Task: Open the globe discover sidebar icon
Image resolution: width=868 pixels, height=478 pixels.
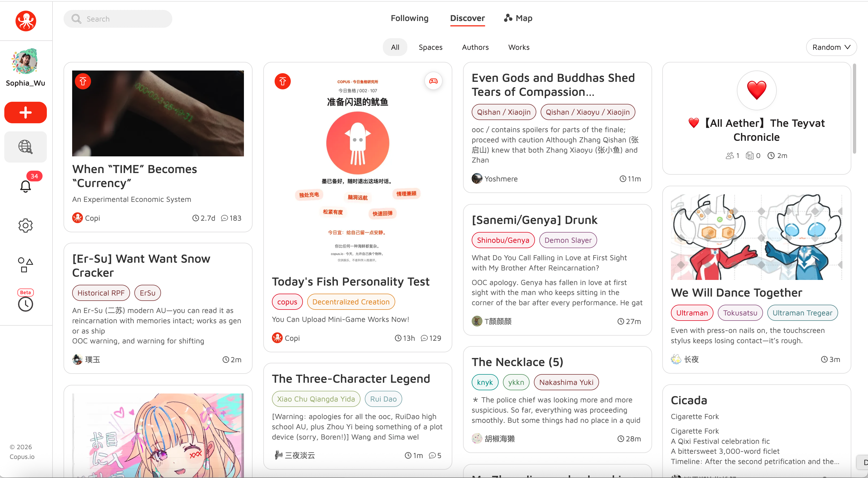Action: [x=26, y=147]
